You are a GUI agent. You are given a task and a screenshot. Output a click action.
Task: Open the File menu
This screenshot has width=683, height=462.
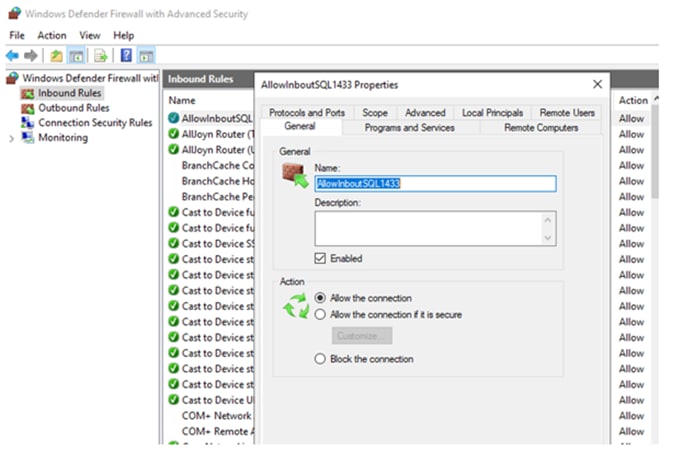click(17, 35)
